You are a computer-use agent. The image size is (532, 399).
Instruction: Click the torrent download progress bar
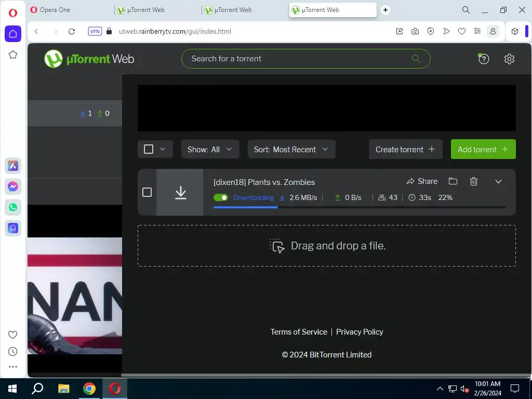(360, 207)
